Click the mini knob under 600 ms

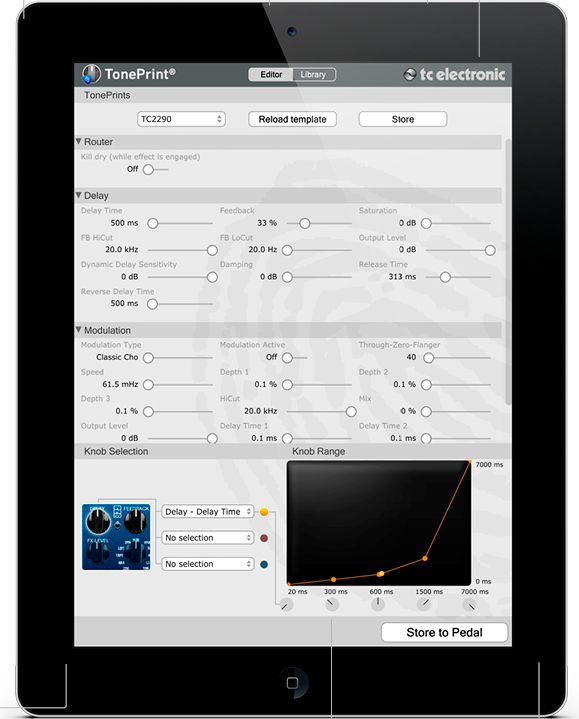pos(378,604)
